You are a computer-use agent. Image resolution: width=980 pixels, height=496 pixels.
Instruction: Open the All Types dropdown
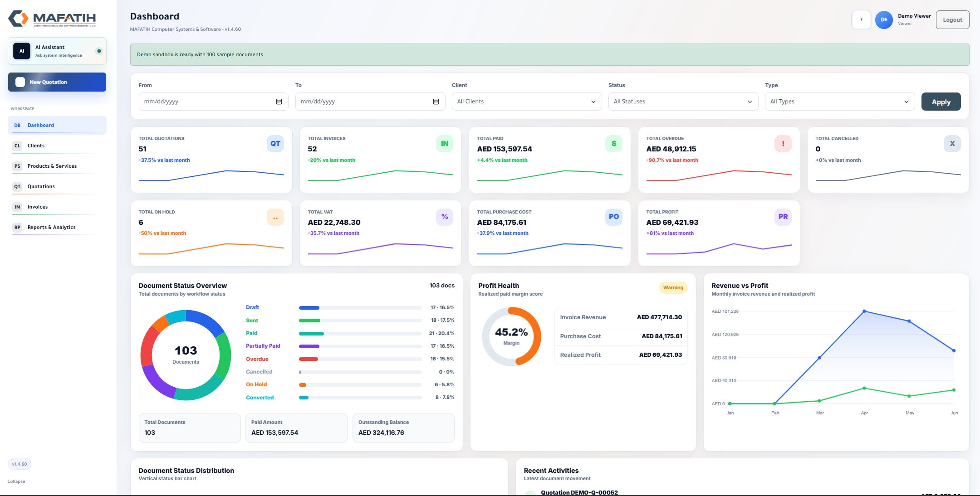840,102
